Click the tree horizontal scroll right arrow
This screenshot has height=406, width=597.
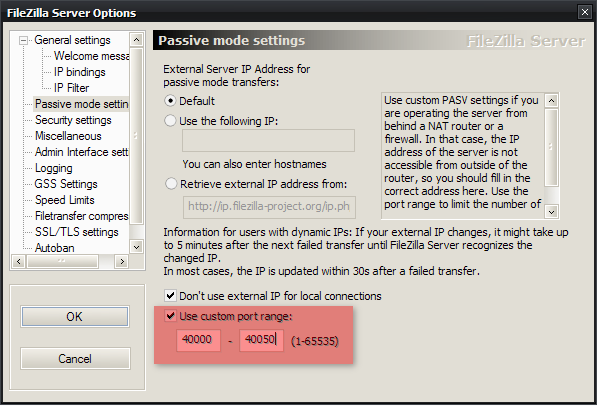coord(121,261)
